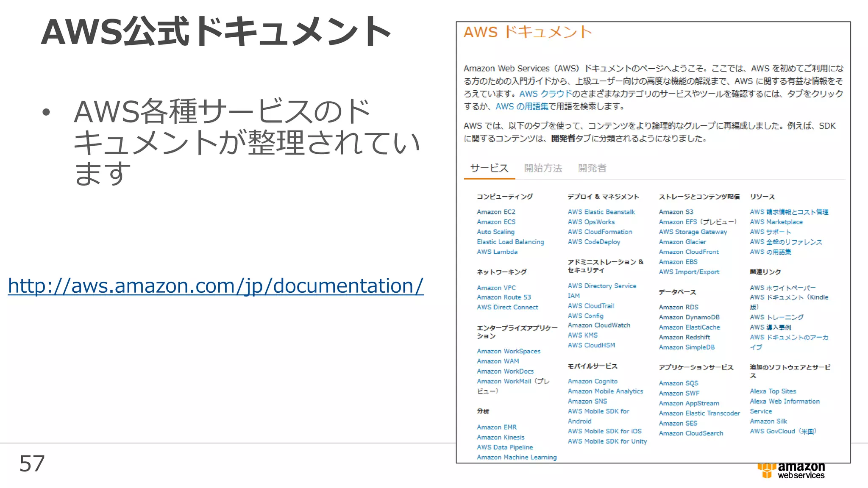Image resolution: width=868 pixels, height=488 pixels.
Task: Open Amazon VPC link
Action: click(496, 288)
